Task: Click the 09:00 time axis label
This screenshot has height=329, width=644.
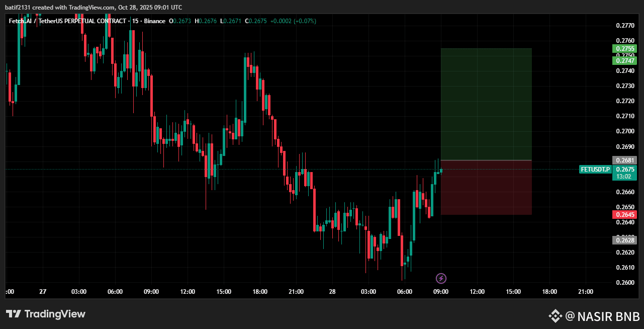Action: pos(441,292)
